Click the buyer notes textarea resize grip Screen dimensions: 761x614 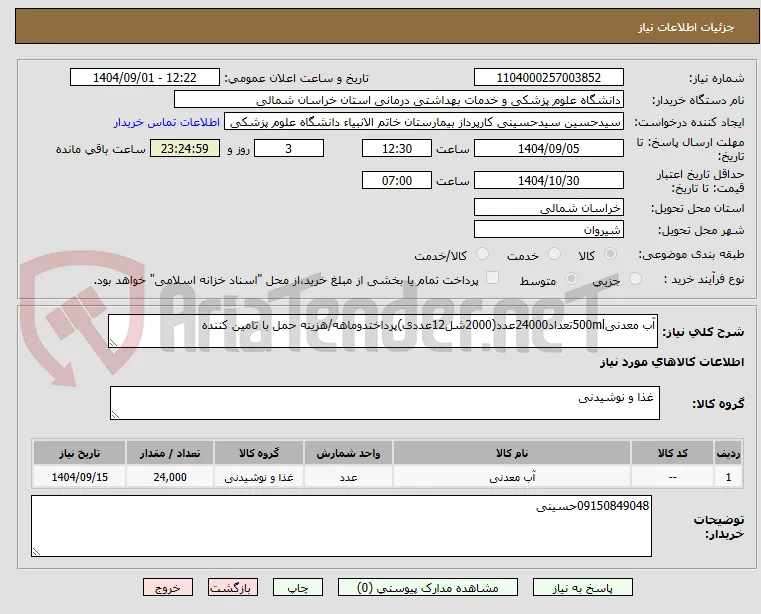point(36,551)
